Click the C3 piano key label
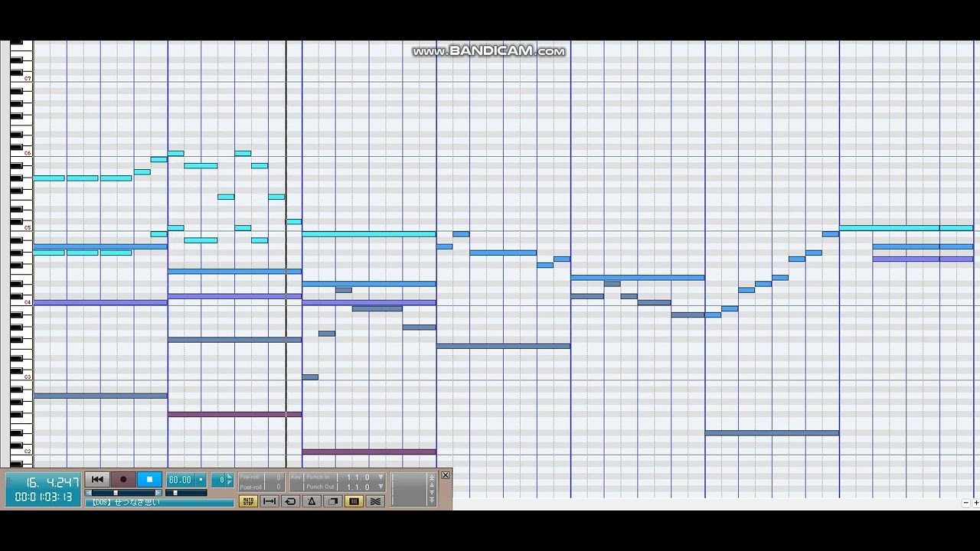The width and height of the screenshot is (980, 551). click(x=28, y=377)
